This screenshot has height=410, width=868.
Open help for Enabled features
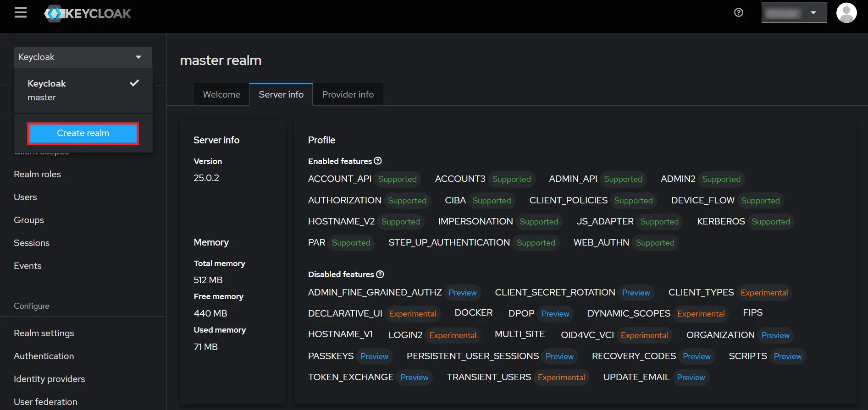pos(378,161)
